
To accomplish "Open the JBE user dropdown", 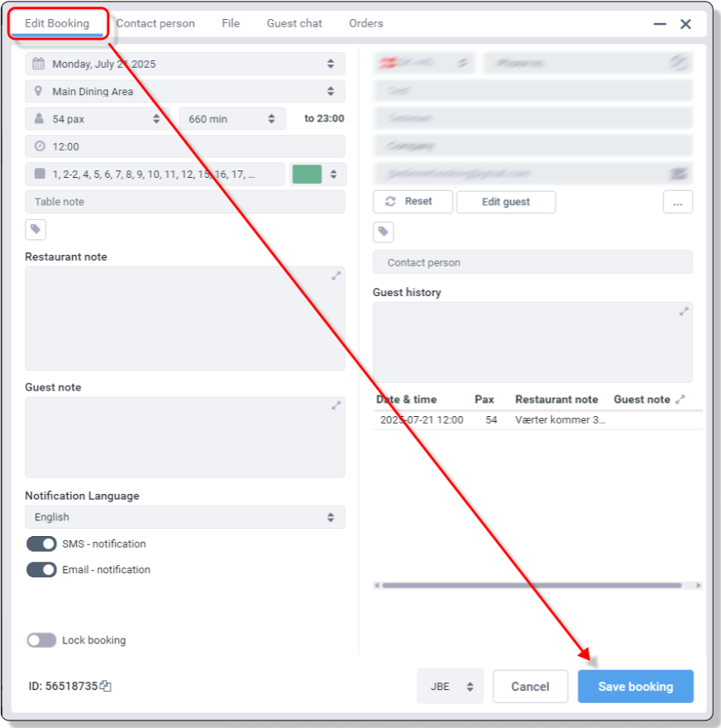I will [450, 686].
